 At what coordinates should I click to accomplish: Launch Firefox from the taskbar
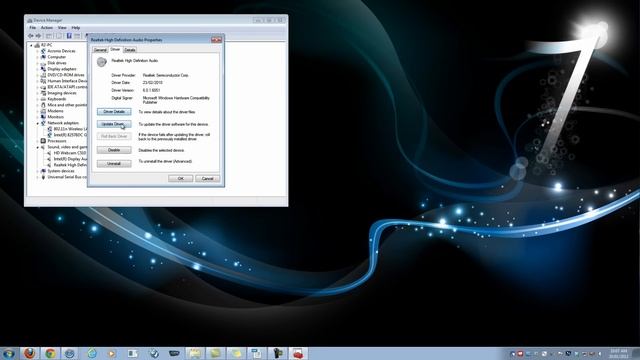coord(29,353)
